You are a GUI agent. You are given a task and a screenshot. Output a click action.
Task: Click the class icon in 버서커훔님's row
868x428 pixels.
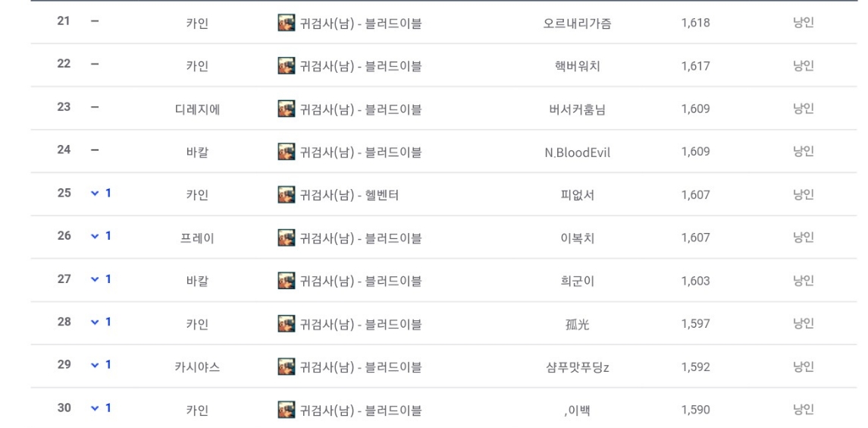(287, 108)
